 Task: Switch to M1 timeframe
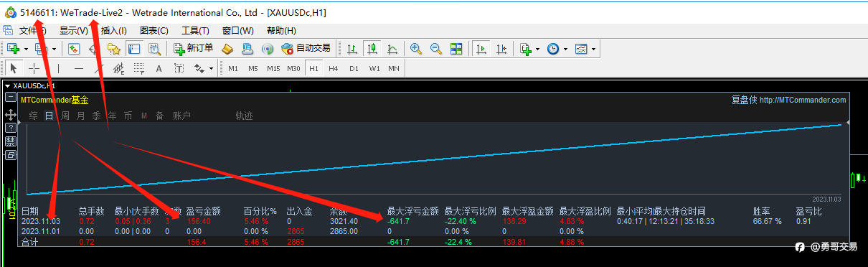[233, 68]
